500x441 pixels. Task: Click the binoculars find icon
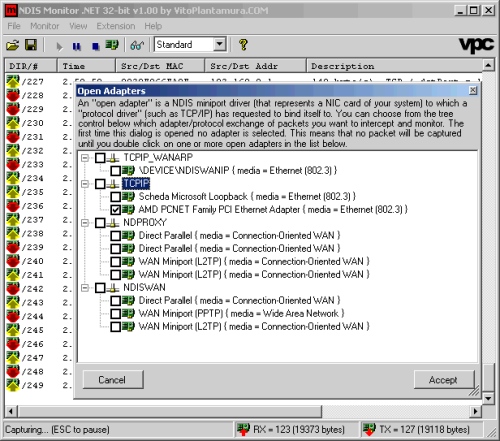(x=137, y=45)
